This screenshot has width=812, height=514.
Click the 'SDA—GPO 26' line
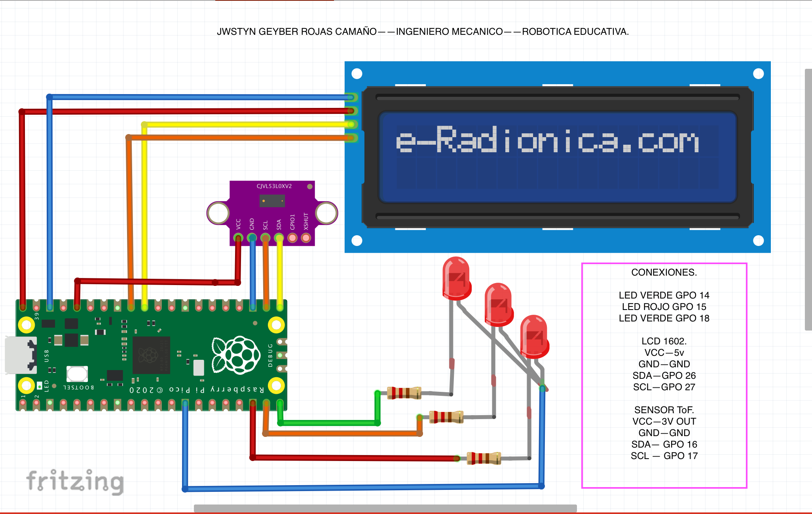(x=664, y=376)
